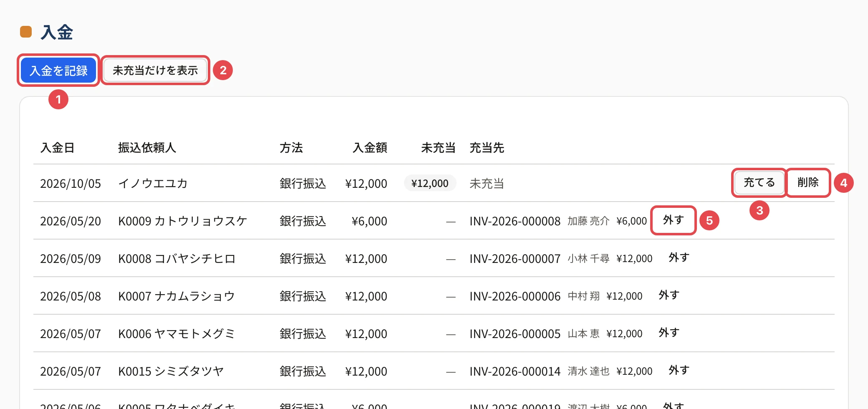Select payer K0009 カトウリョウスケ

[x=183, y=221]
